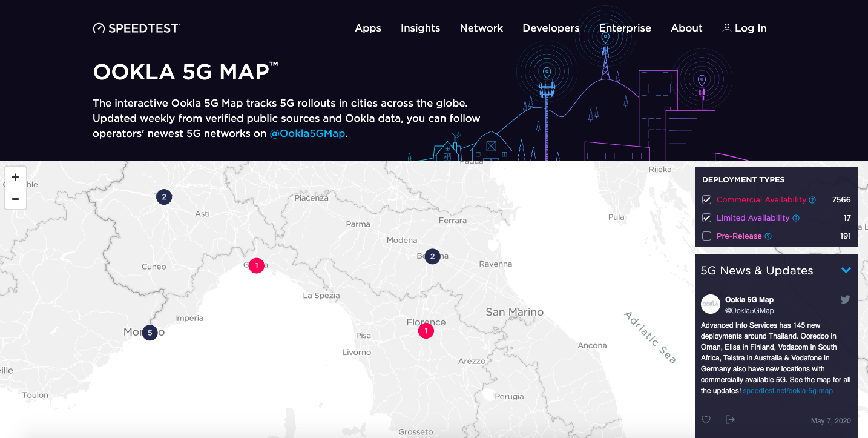This screenshot has height=438, width=868.
Task: Click the La Spezia map label
Action: tap(321, 296)
